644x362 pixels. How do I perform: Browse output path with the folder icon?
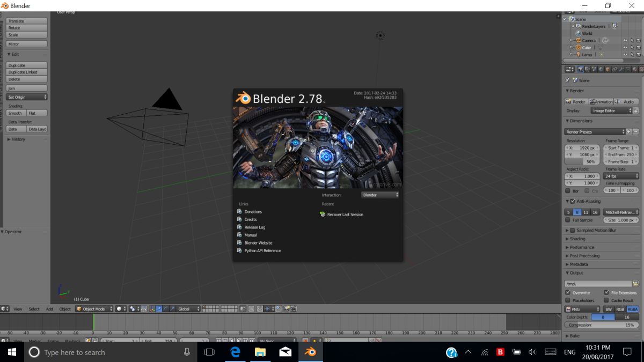pyautogui.click(x=635, y=284)
